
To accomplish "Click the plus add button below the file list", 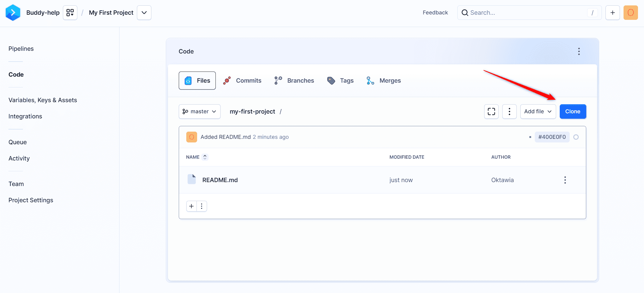I will coord(191,206).
